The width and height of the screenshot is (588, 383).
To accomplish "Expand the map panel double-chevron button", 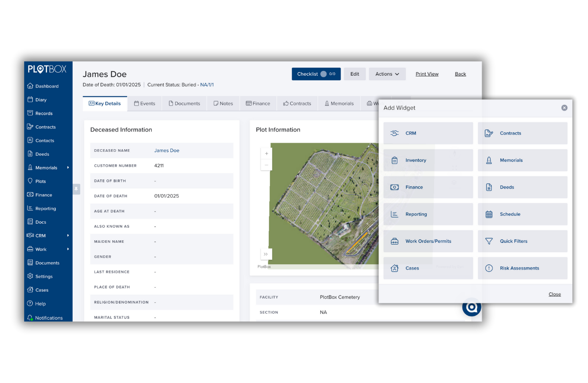I will click(266, 254).
